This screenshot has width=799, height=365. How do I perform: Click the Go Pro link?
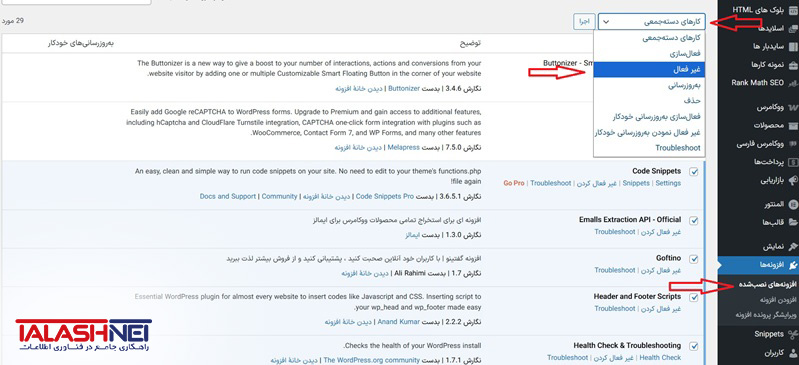[x=514, y=183]
